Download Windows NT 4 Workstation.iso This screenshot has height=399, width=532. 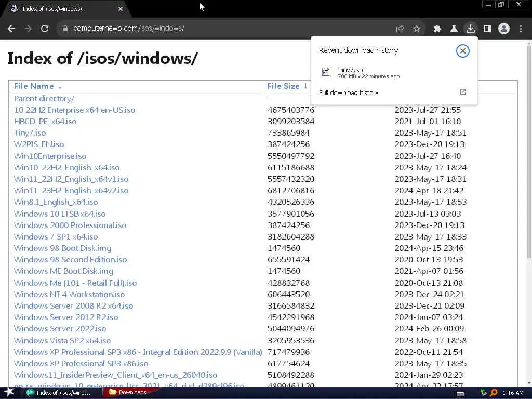tap(69, 295)
